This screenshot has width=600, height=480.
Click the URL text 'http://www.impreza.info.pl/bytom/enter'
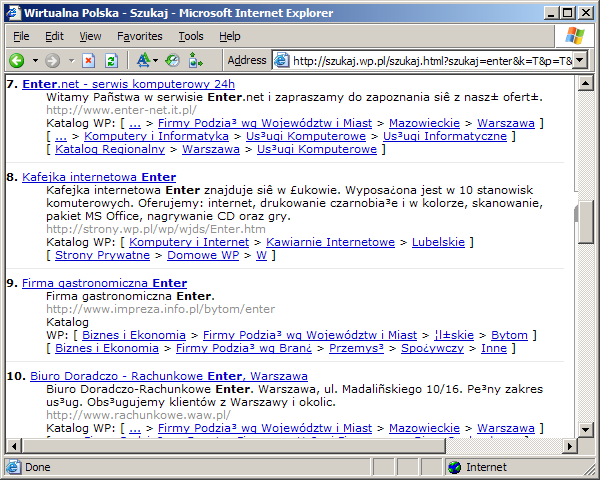(x=160, y=309)
